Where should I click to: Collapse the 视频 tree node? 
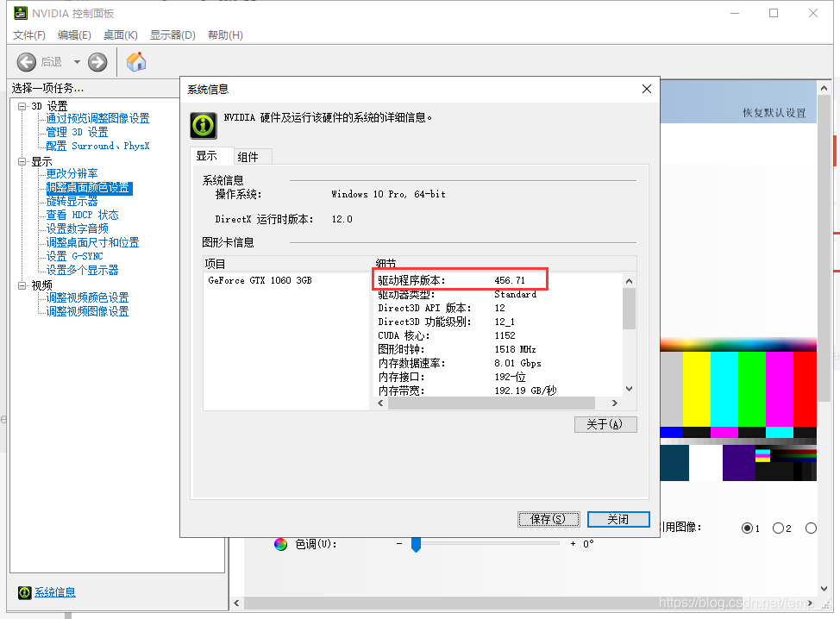(x=22, y=285)
